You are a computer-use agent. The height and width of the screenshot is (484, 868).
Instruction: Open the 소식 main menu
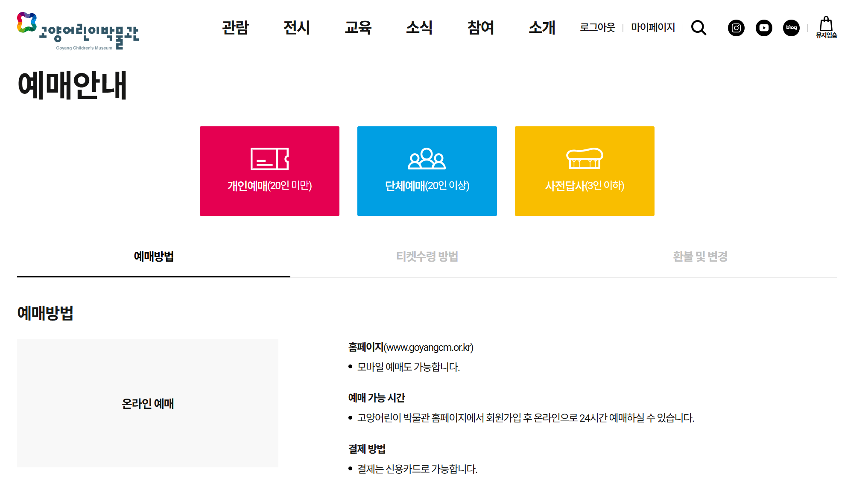coord(419,28)
